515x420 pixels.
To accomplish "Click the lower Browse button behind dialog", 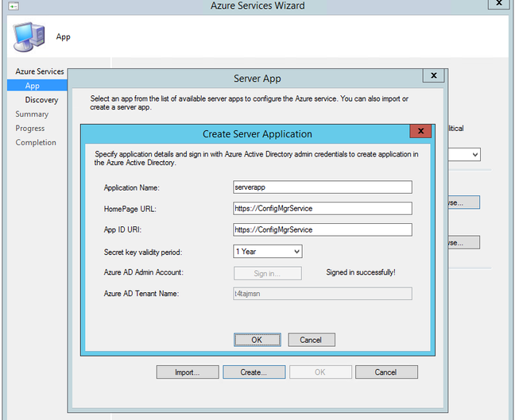I will [464, 242].
